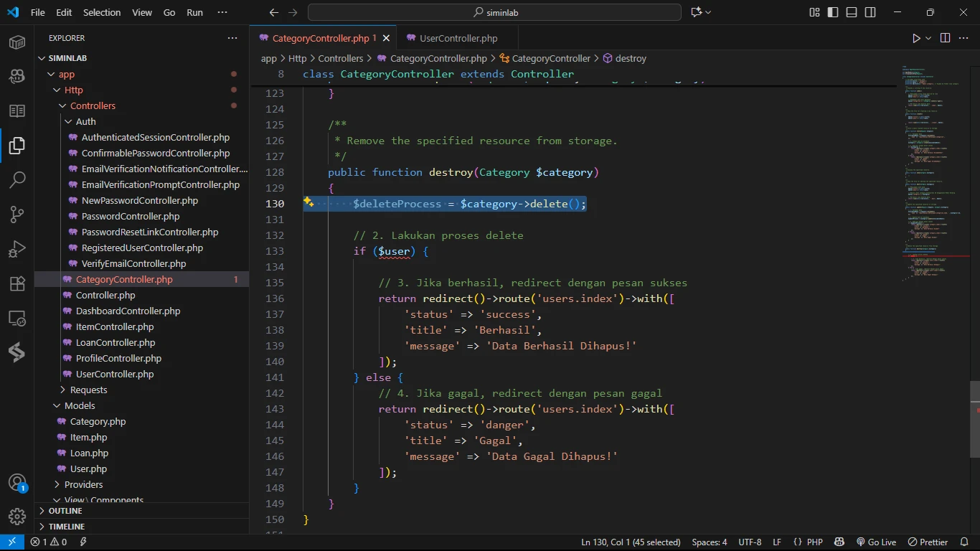This screenshot has width=980, height=551.
Task: Open the Extensions view
Action: coord(17,283)
